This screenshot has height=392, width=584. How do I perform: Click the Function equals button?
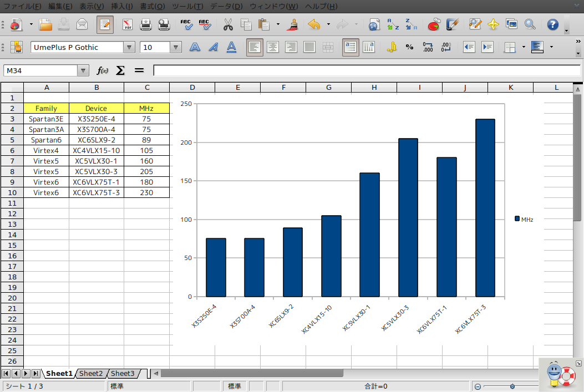[x=139, y=70]
